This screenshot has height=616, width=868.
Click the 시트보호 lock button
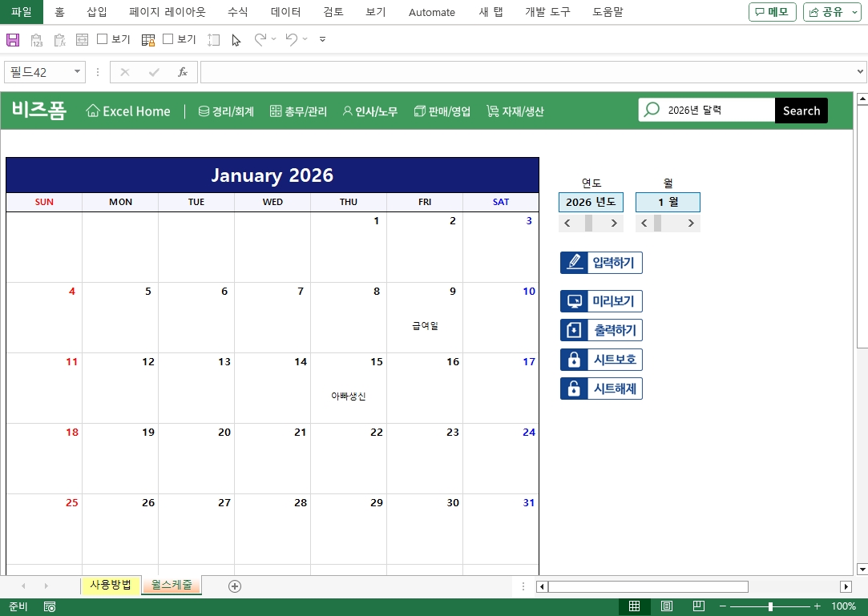(601, 360)
